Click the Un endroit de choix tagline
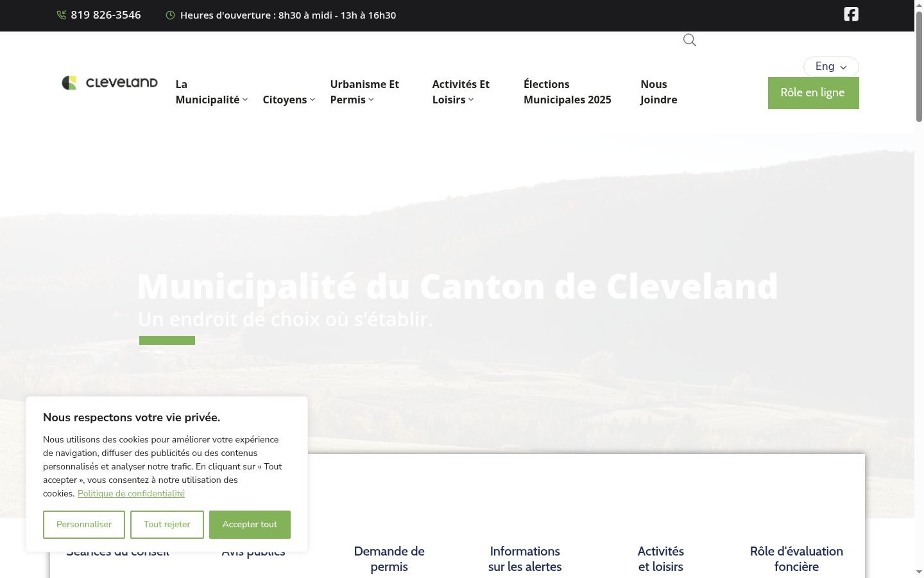 coord(286,319)
